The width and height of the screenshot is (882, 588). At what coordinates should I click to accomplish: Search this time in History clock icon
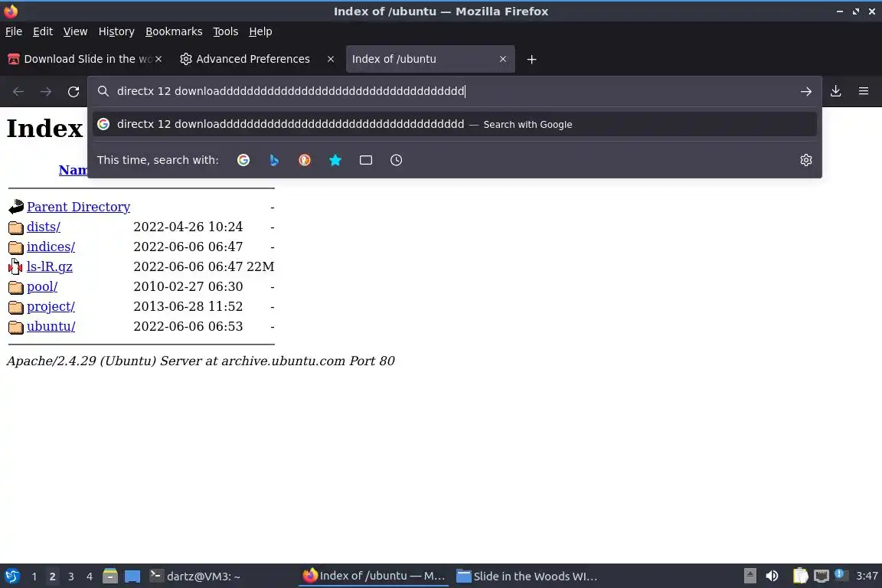(396, 160)
